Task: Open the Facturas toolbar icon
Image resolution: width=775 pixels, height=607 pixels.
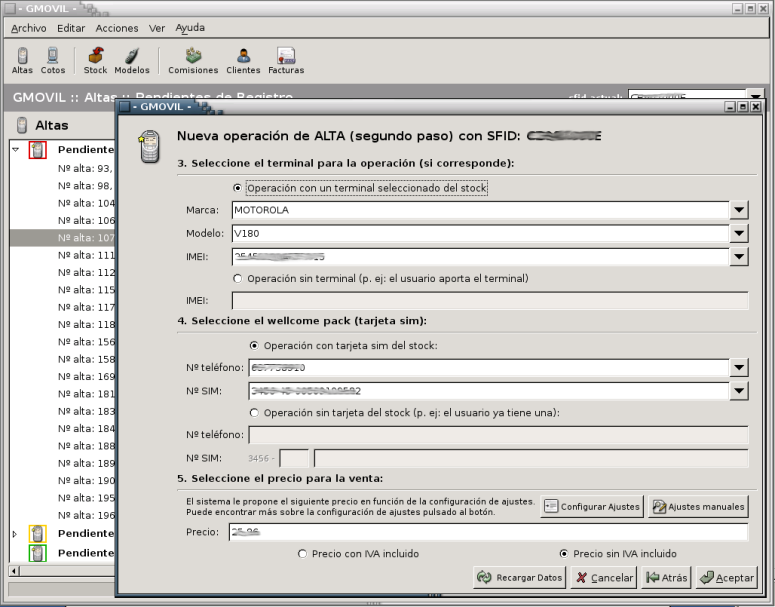Action: point(286,60)
